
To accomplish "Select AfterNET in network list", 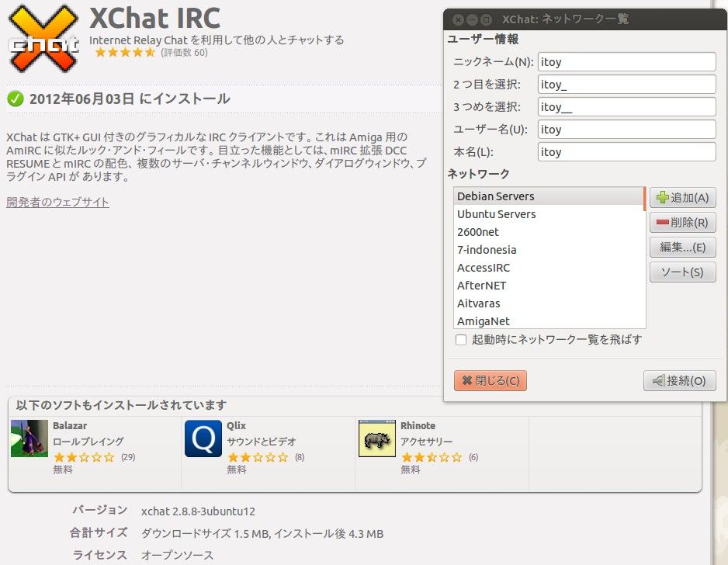I will click(548, 286).
